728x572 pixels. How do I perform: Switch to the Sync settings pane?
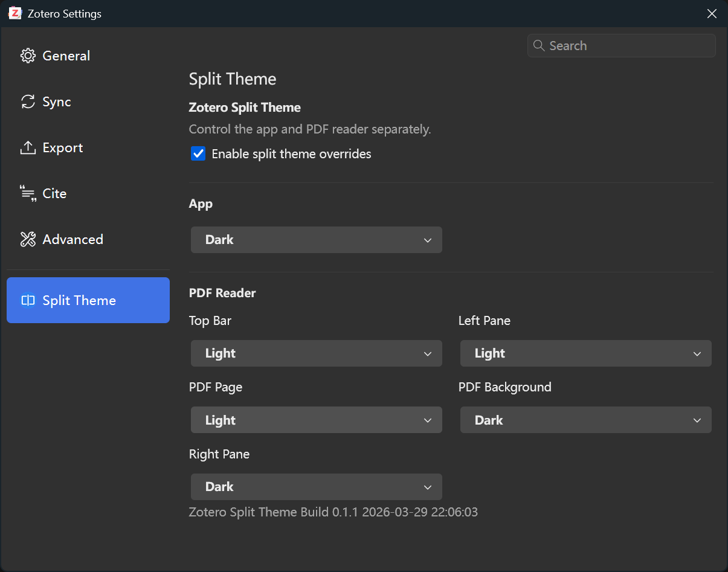coord(88,101)
